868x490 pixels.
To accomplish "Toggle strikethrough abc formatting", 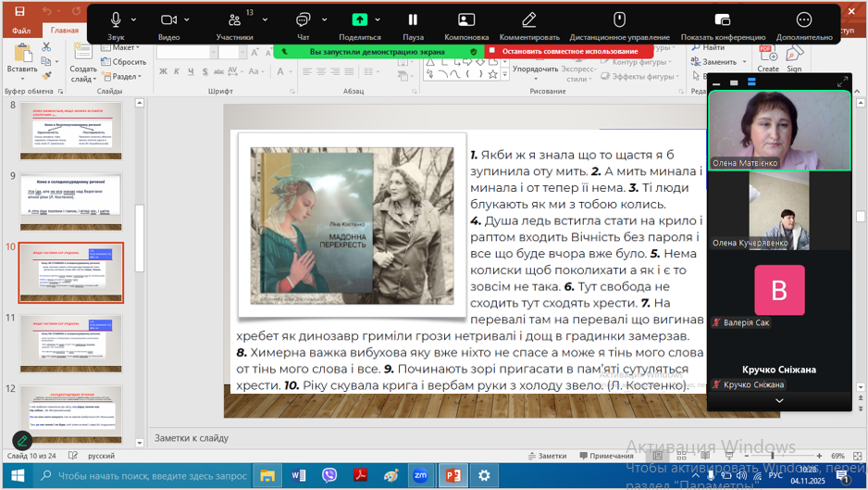I will pos(218,71).
